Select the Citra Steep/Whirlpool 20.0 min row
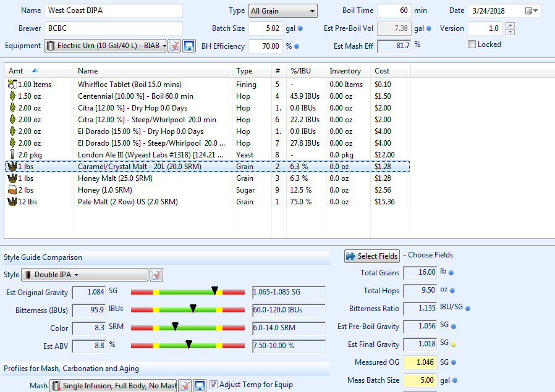This screenshot has width=555, height=392. [x=208, y=120]
